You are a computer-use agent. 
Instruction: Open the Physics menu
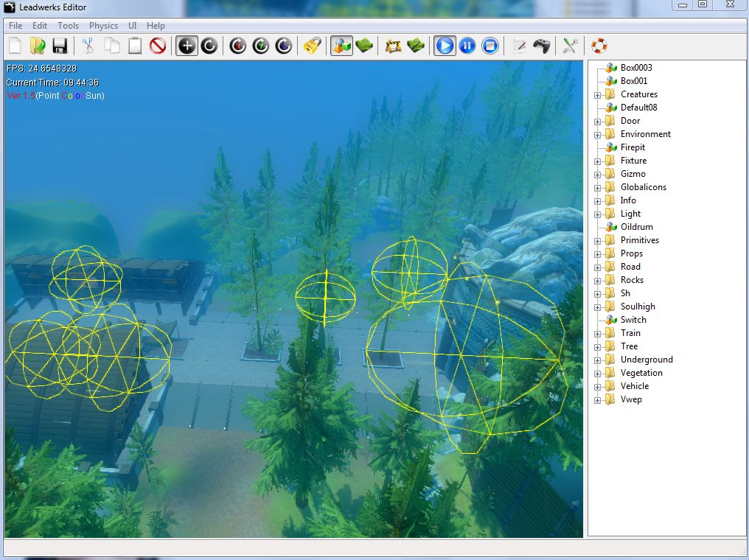pos(103,26)
